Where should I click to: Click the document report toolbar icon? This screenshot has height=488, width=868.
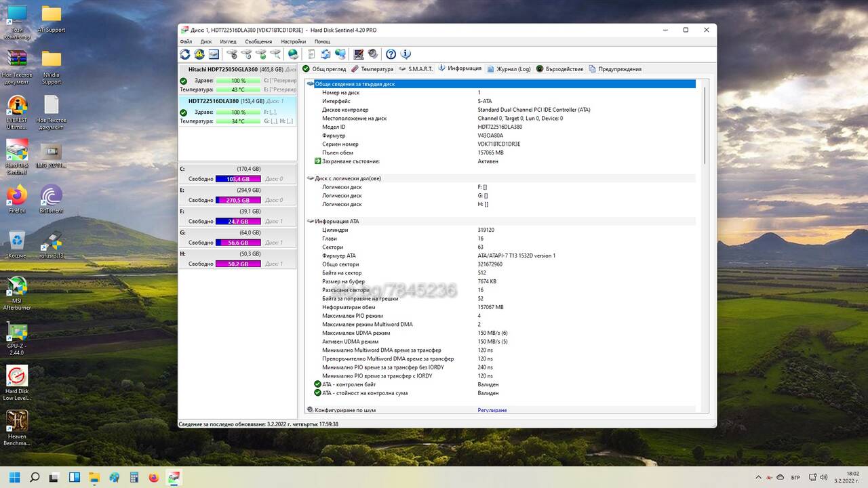tap(311, 54)
